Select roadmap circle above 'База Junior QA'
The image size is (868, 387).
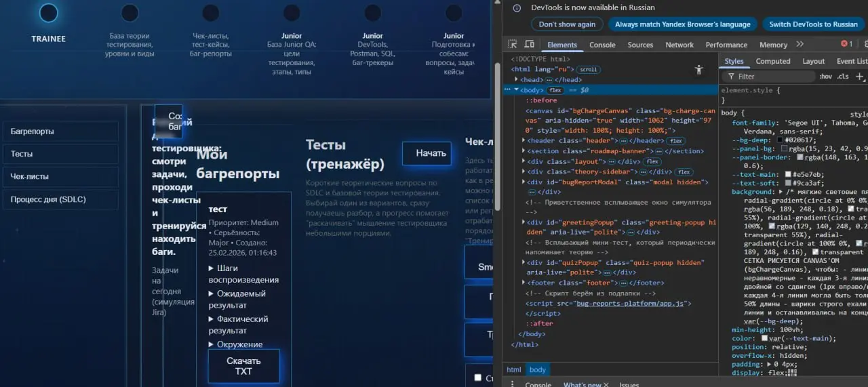point(292,13)
